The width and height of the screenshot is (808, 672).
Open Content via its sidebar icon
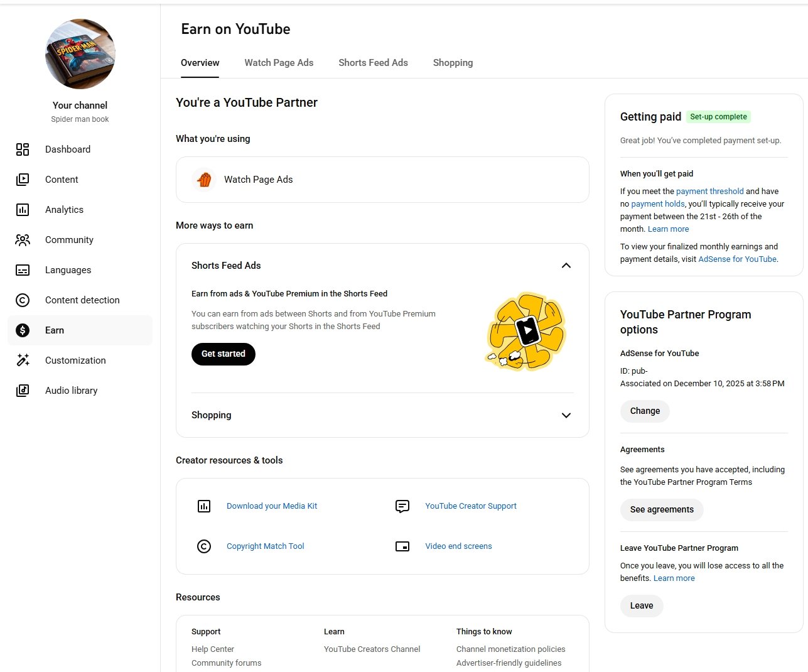(x=23, y=180)
